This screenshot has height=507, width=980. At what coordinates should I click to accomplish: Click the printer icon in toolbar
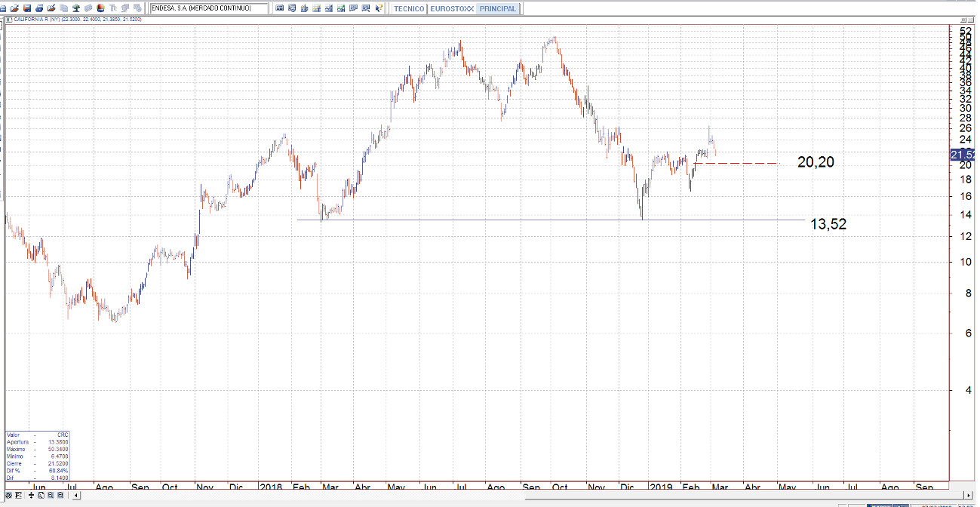(x=39, y=8)
